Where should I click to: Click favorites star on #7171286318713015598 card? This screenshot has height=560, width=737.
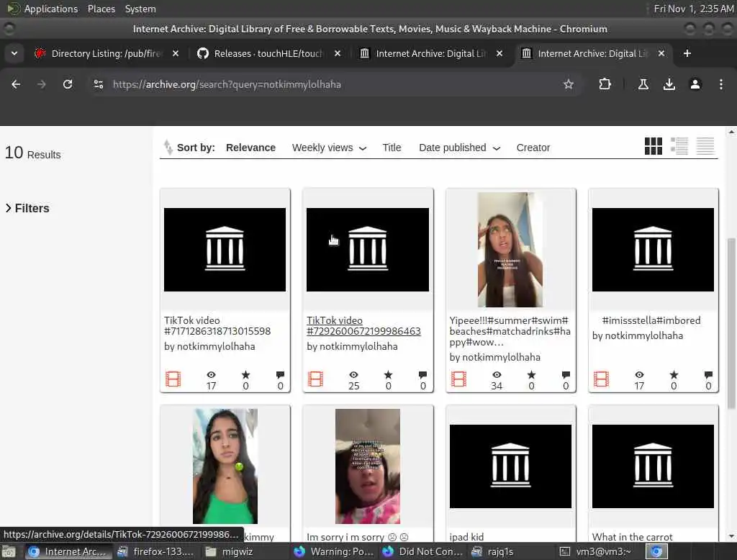pyautogui.click(x=245, y=374)
